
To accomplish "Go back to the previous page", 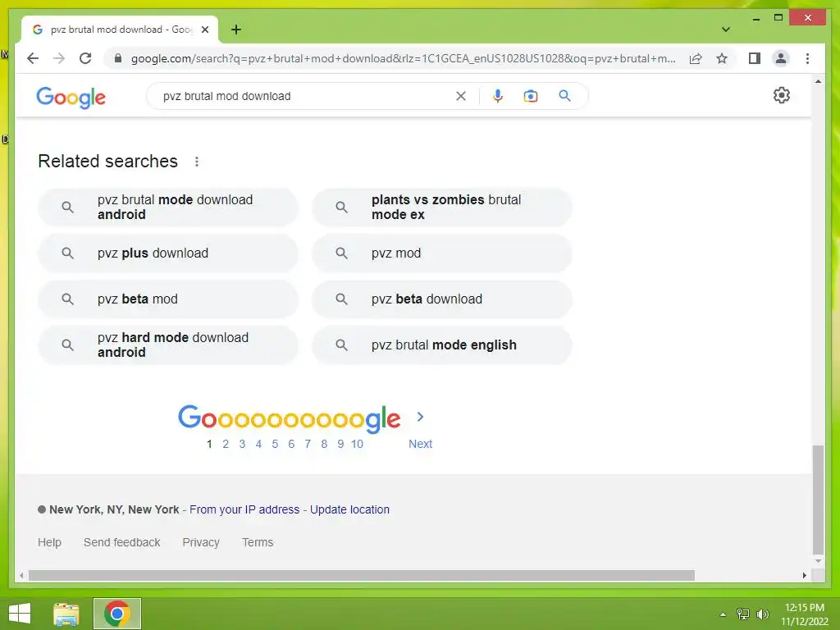I will tap(33, 58).
